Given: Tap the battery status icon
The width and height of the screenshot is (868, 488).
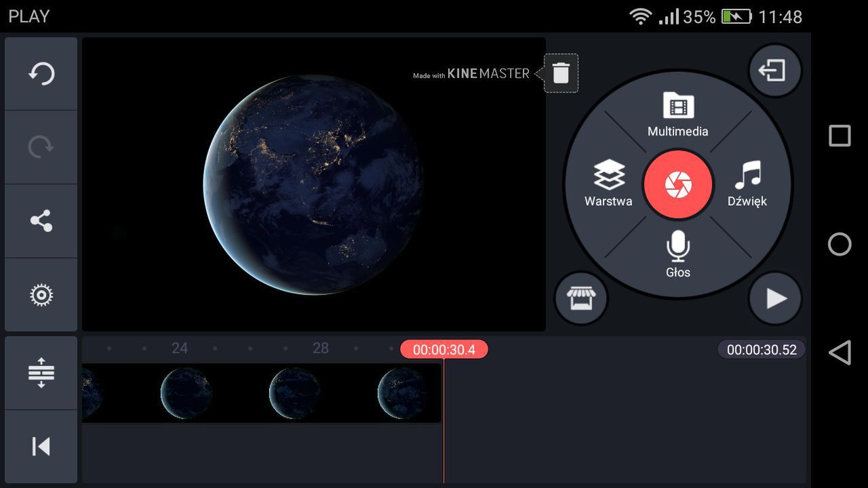Looking at the screenshot, I should tap(736, 16).
